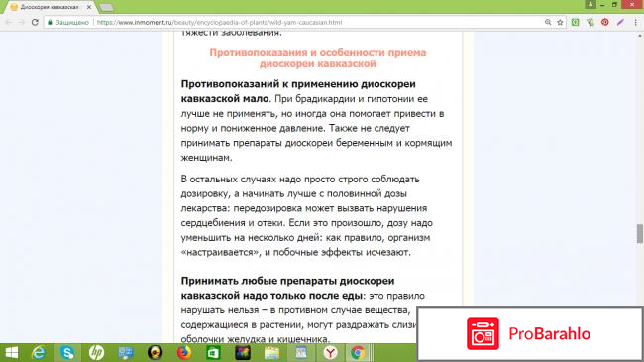Switch to Chrome in the taskbar
Image resolution: width=644 pixels, height=362 pixels.
[358, 353]
